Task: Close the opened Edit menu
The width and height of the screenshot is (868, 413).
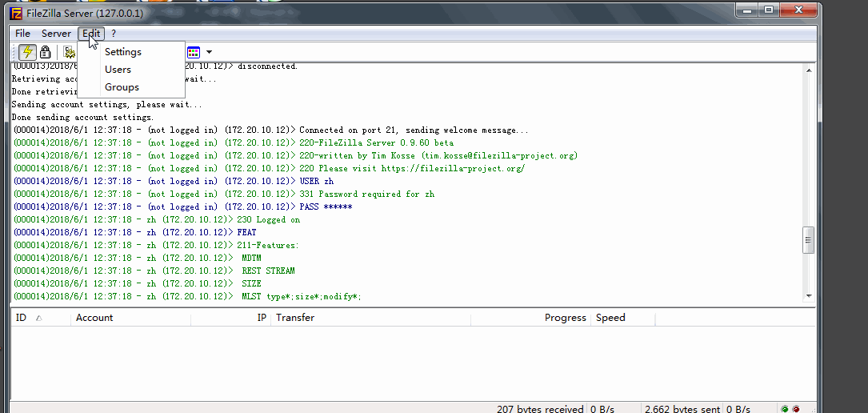Action: coord(91,34)
